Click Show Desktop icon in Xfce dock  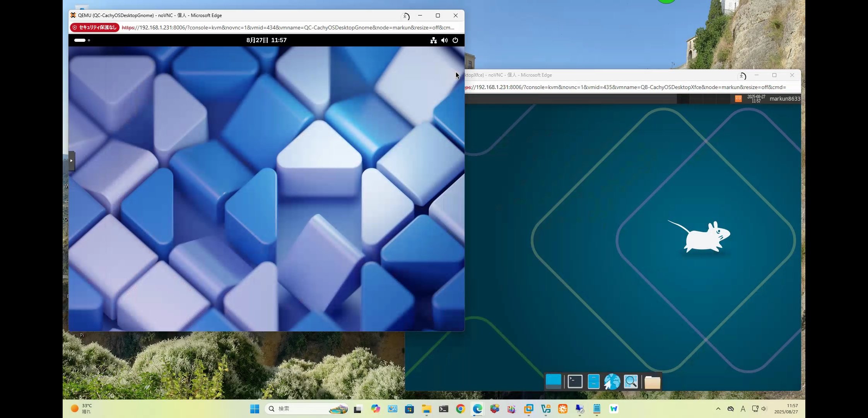pos(553,381)
